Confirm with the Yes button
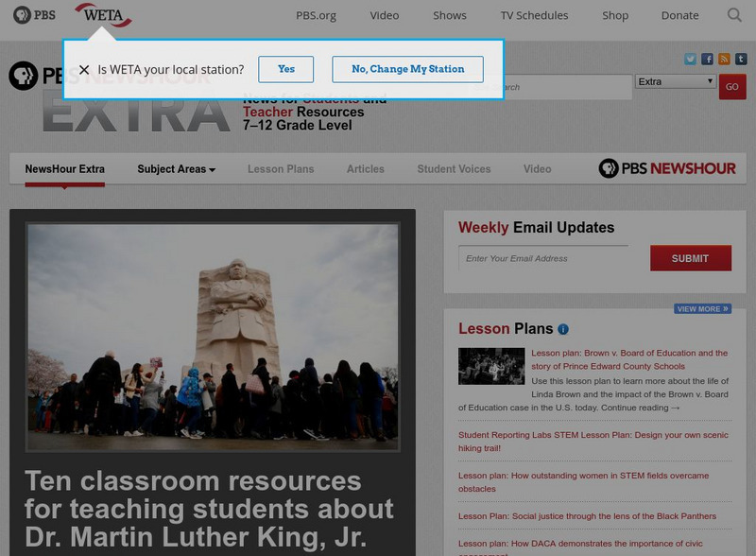Viewport: 756px width, 556px height. pyautogui.click(x=286, y=69)
